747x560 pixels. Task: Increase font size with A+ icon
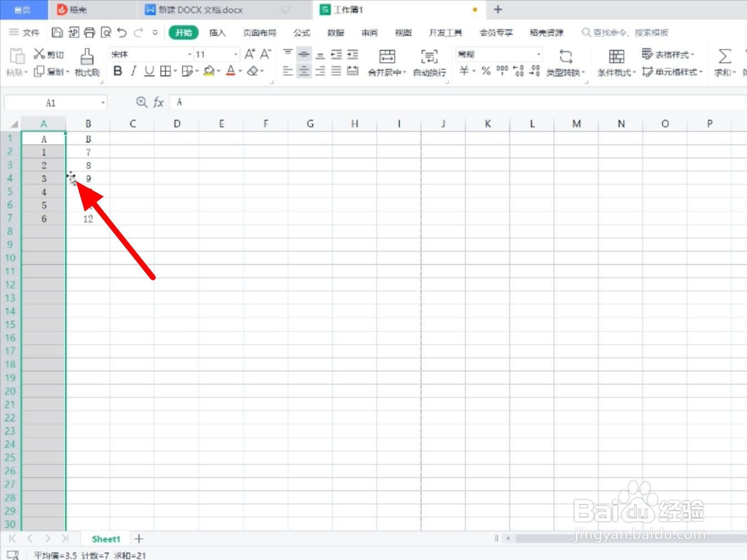(x=250, y=54)
